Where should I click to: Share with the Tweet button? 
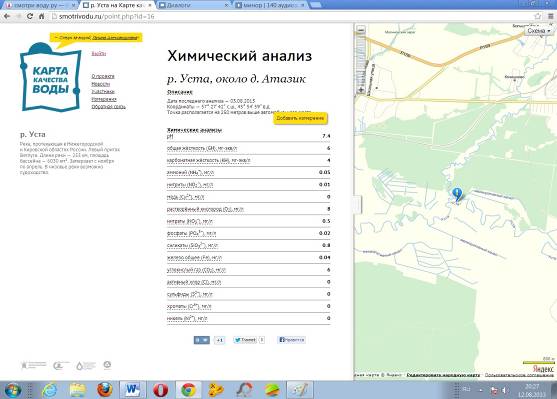pyautogui.click(x=245, y=340)
